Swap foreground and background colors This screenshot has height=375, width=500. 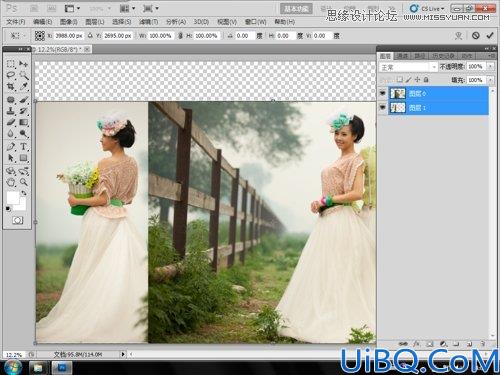click(24, 193)
